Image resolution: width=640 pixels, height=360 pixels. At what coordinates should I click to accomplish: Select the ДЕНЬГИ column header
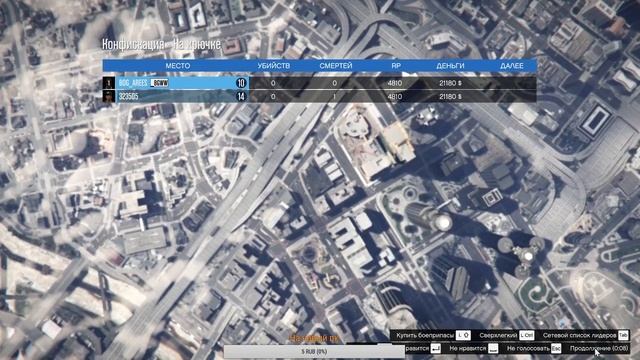(450, 66)
